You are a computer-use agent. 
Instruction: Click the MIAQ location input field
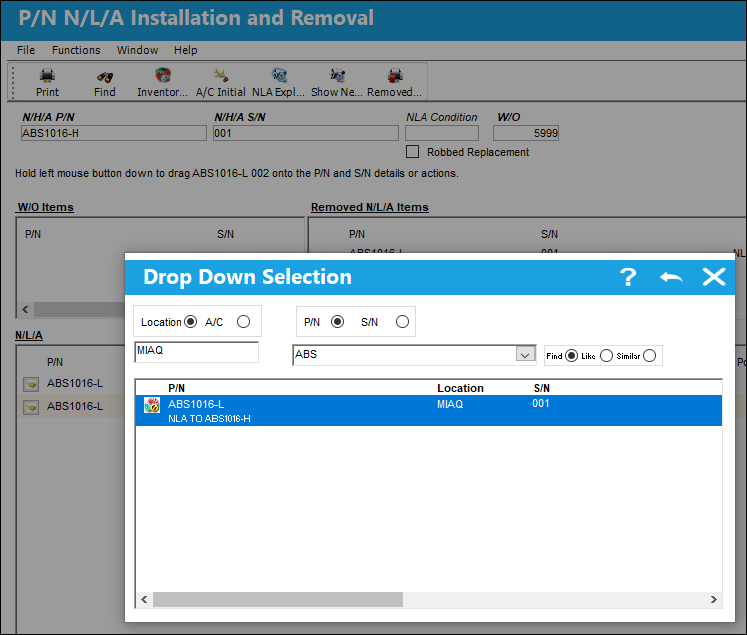196,352
